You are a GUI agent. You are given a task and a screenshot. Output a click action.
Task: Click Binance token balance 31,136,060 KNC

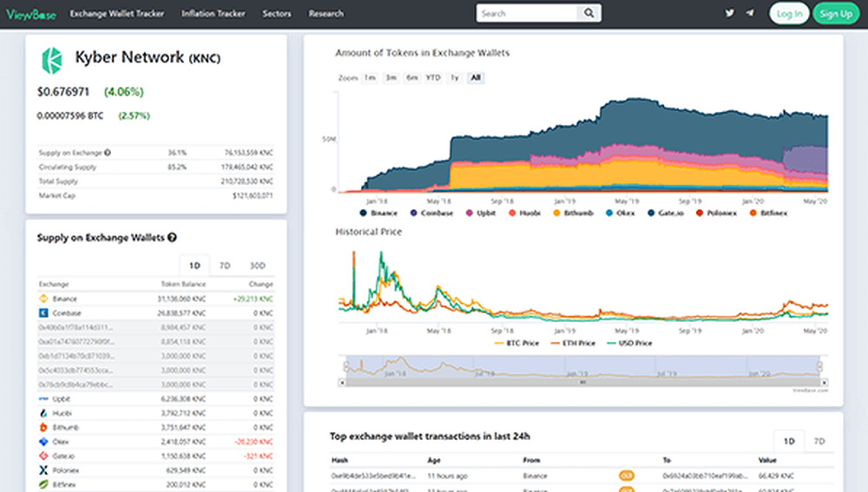181,298
